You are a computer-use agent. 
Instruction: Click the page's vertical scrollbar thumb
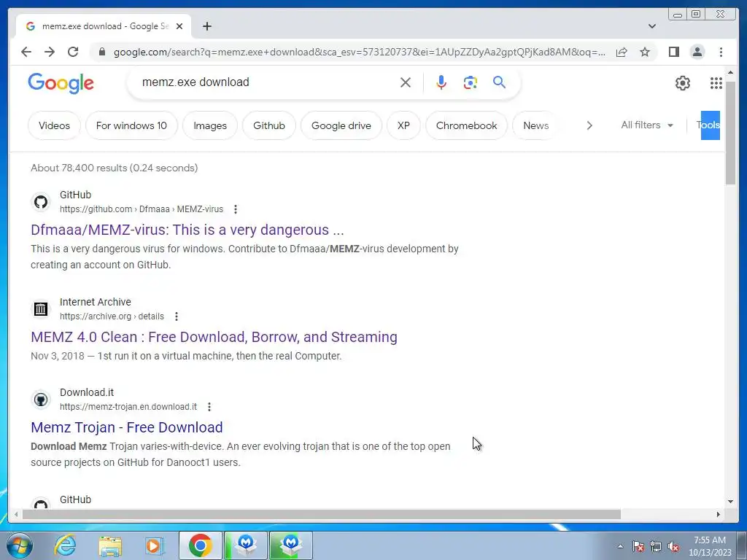pos(730,133)
